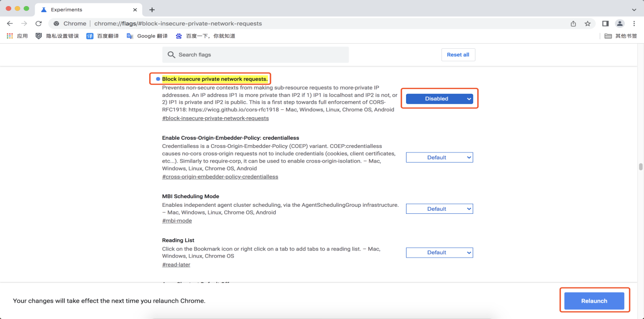Open the 其他书签 bookmarks folder
The height and width of the screenshot is (319, 644).
coord(621,36)
